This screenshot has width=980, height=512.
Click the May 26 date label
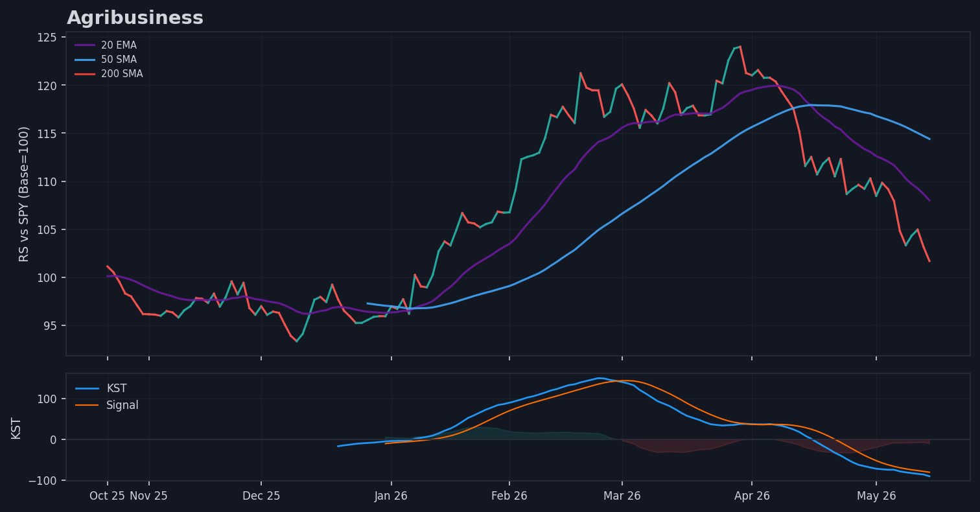click(876, 496)
